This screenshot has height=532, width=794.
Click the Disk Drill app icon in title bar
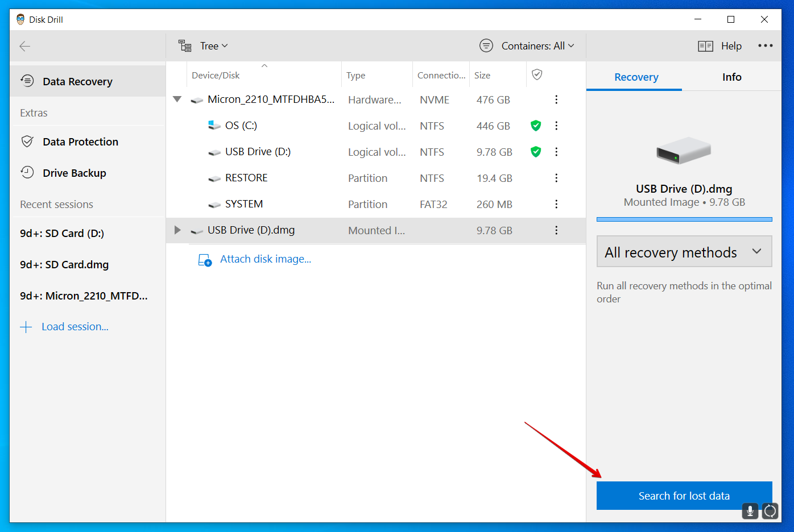[20, 19]
